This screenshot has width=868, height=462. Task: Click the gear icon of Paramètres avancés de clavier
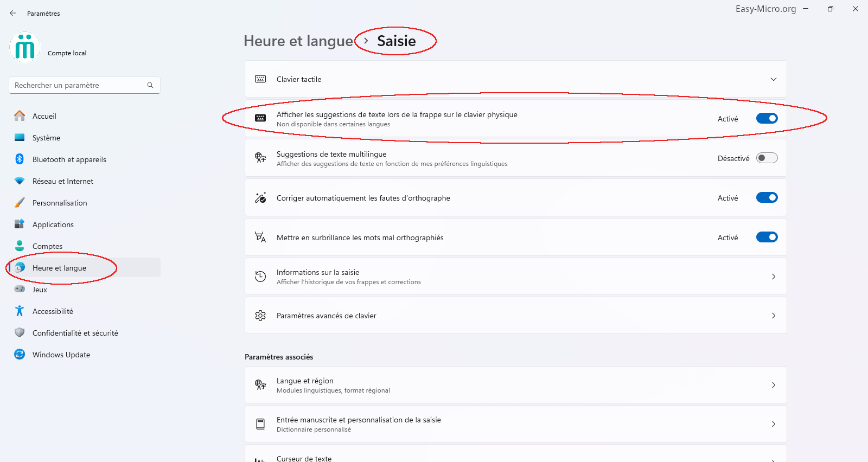pyautogui.click(x=260, y=316)
